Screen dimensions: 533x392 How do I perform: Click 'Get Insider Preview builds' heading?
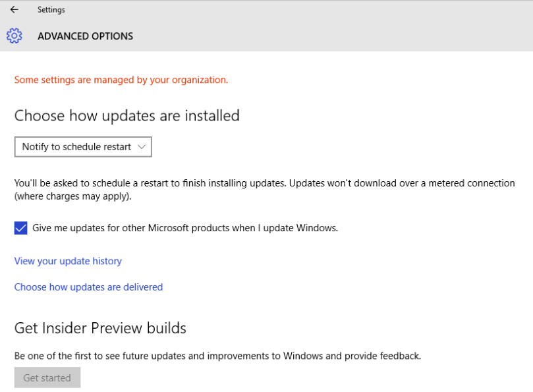[100, 328]
